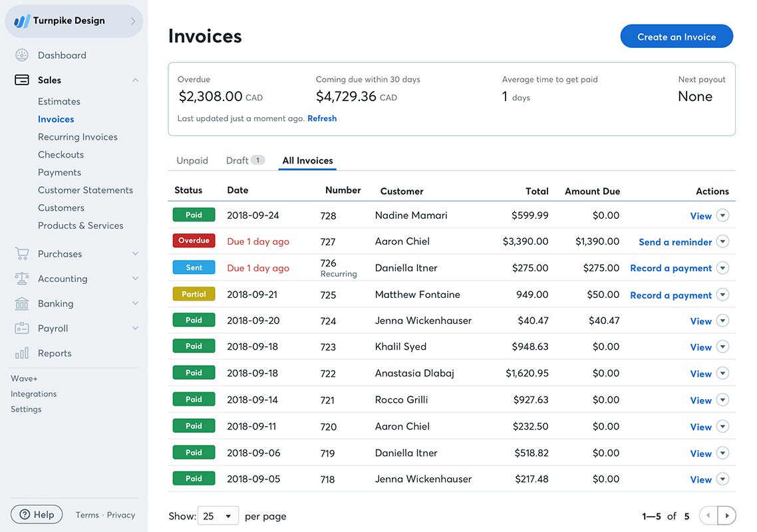Viewport: 757px width, 532px height.
Task: Open the Help panel
Action: (37, 514)
